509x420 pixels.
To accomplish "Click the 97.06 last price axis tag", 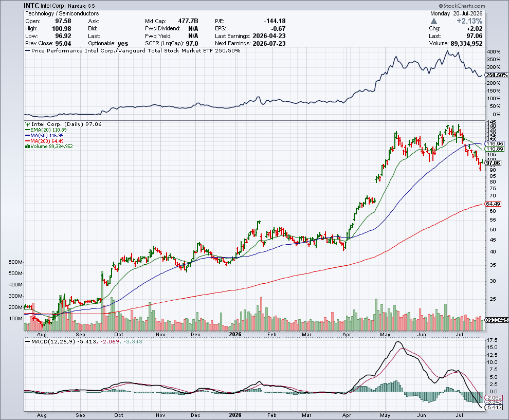I will 493,163.
